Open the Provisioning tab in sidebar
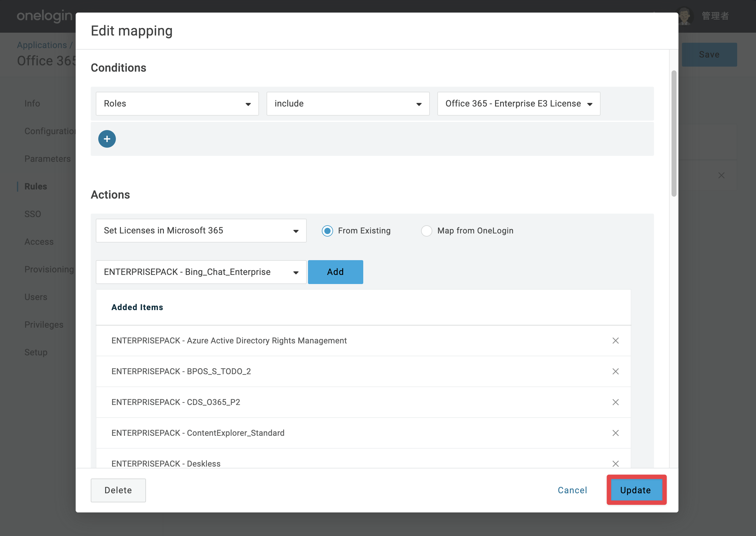Viewport: 756px width, 536px height. pyautogui.click(x=50, y=269)
